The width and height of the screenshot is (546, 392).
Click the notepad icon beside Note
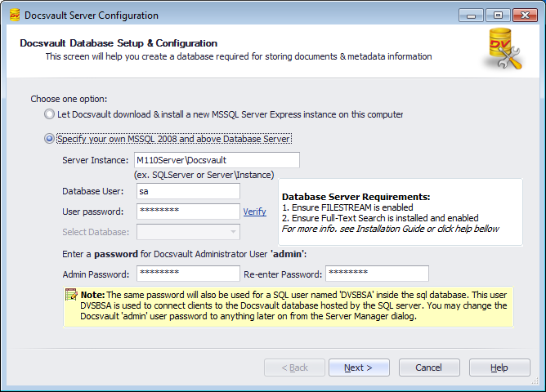coord(72,295)
